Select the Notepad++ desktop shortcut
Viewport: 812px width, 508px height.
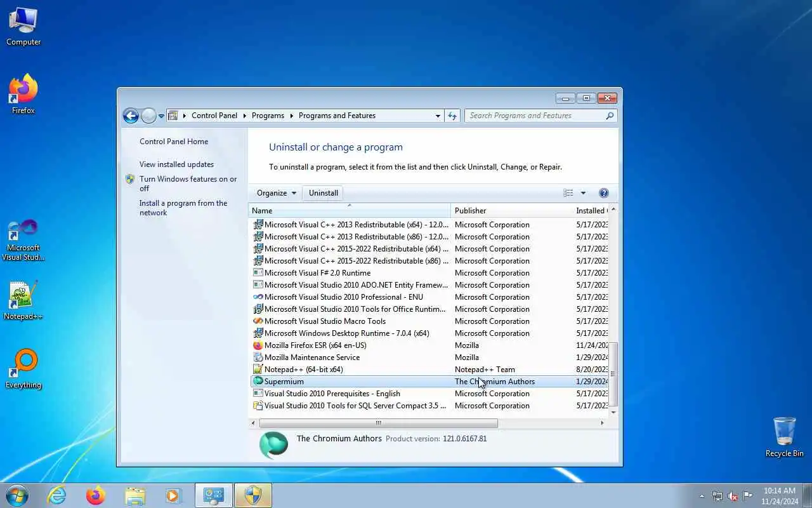click(23, 301)
